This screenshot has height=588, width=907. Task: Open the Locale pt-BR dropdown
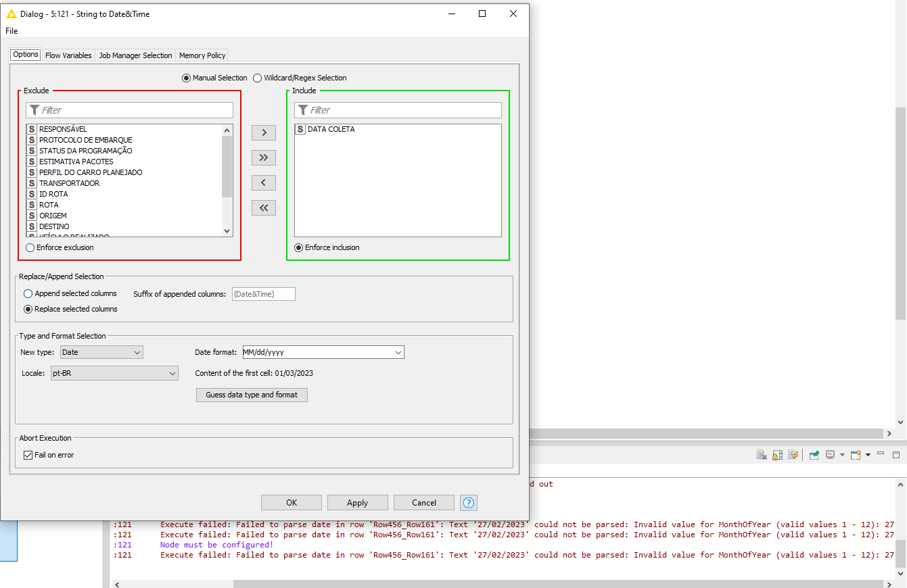click(114, 373)
